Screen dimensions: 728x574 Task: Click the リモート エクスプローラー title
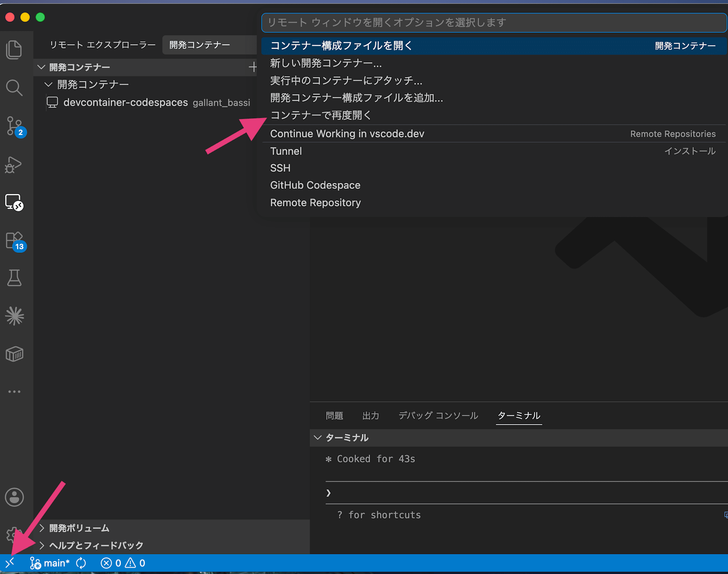click(103, 45)
